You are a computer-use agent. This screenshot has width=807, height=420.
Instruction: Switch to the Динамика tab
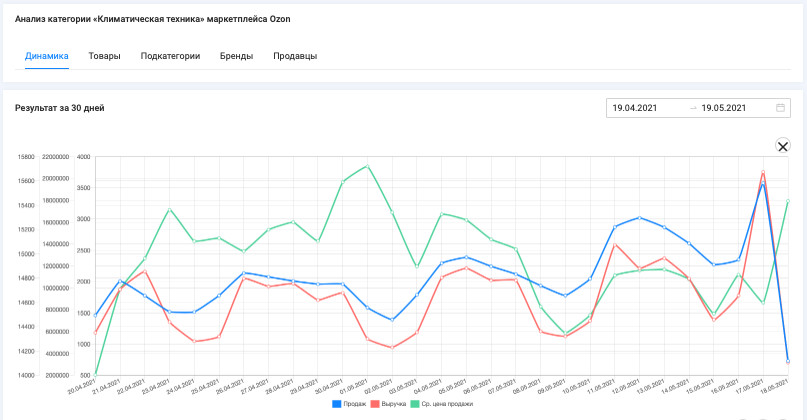(47, 56)
